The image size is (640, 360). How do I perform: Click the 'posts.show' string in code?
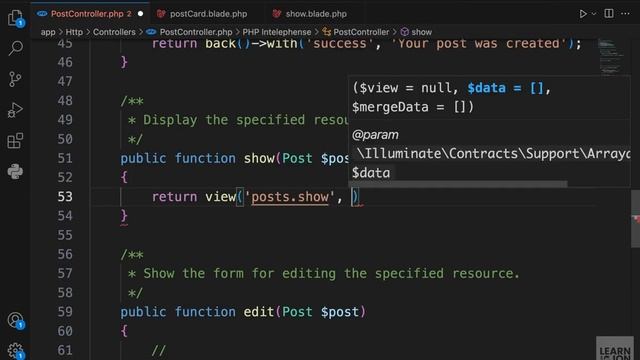click(x=290, y=197)
